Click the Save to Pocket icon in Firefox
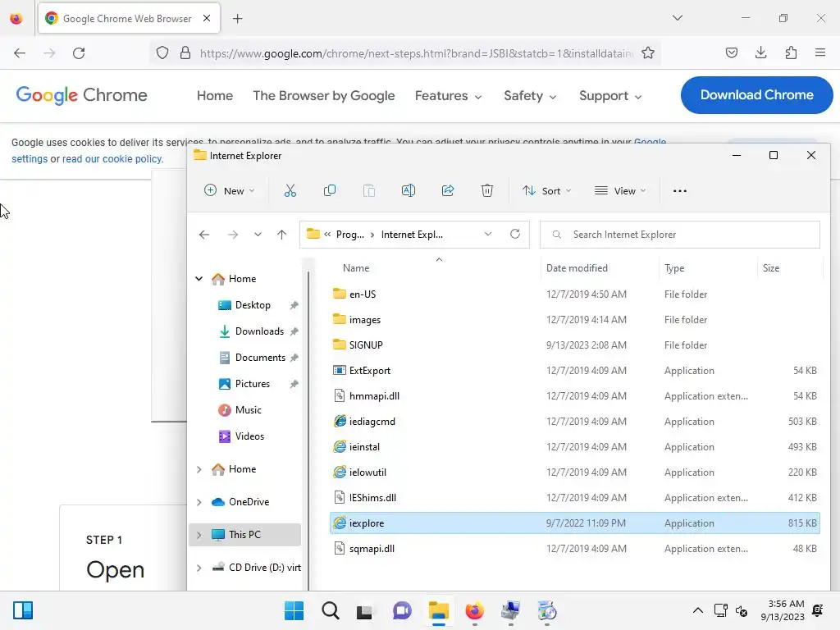This screenshot has width=840, height=630. point(731,52)
